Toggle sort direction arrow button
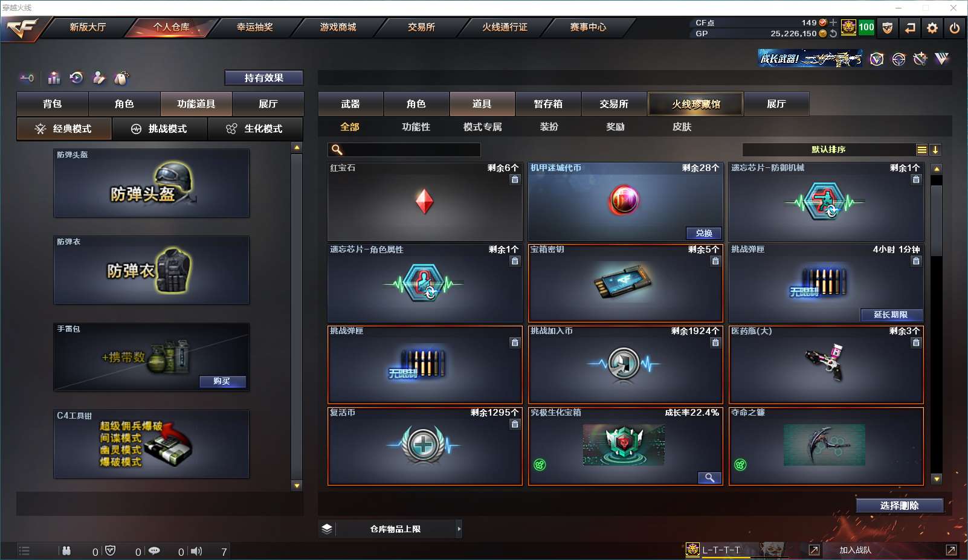The height and width of the screenshot is (560, 968). coord(935,150)
